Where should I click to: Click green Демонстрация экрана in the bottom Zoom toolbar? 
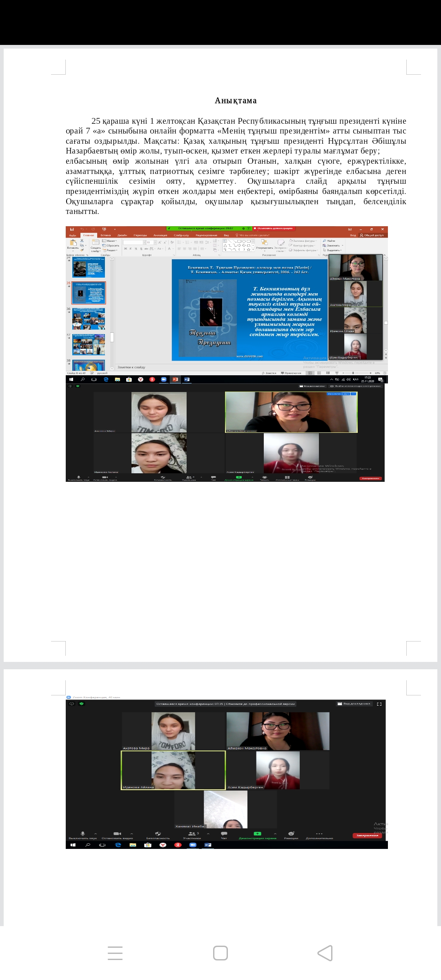(257, 835)
